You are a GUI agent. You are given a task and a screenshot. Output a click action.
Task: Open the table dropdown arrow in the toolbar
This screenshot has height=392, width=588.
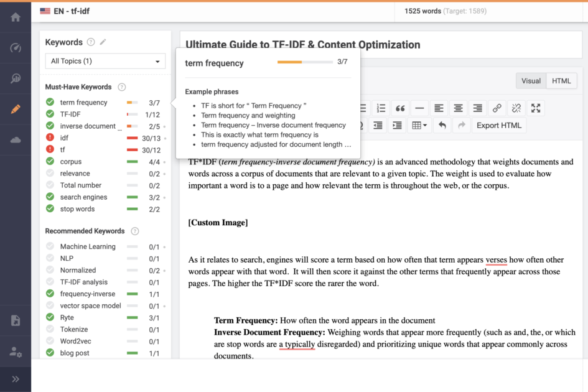pyautogui.click(x=426, y=125)
